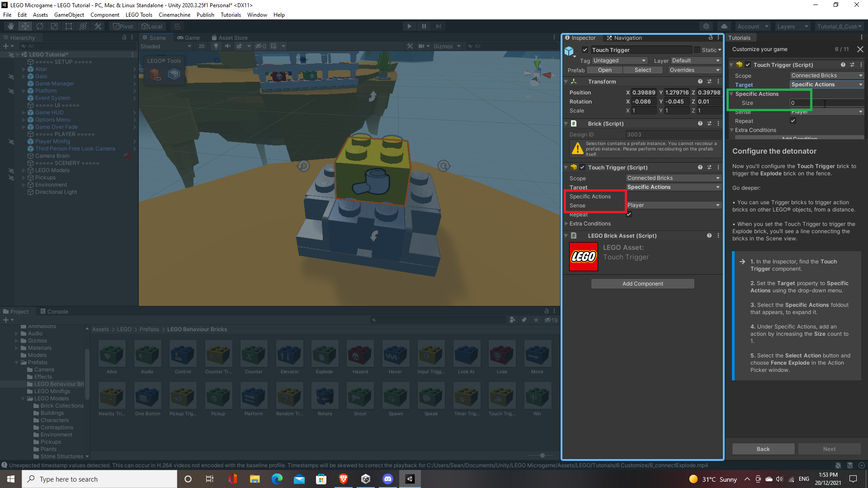Screen dimensions: 868x488
Task: Open cloud services icon
Action: coord(724,26)
